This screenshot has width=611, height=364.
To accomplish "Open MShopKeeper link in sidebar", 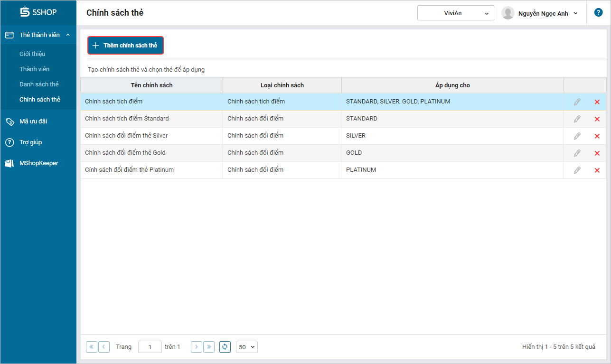I will 38,163.
